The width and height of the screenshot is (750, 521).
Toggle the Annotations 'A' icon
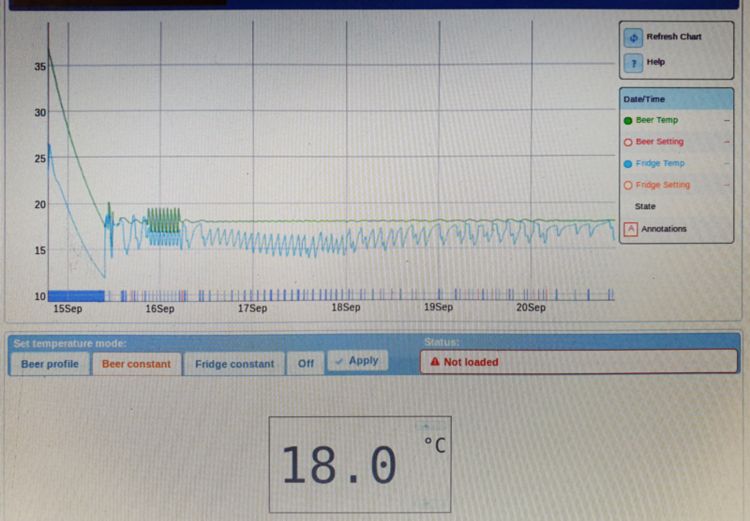pos(630,229)
